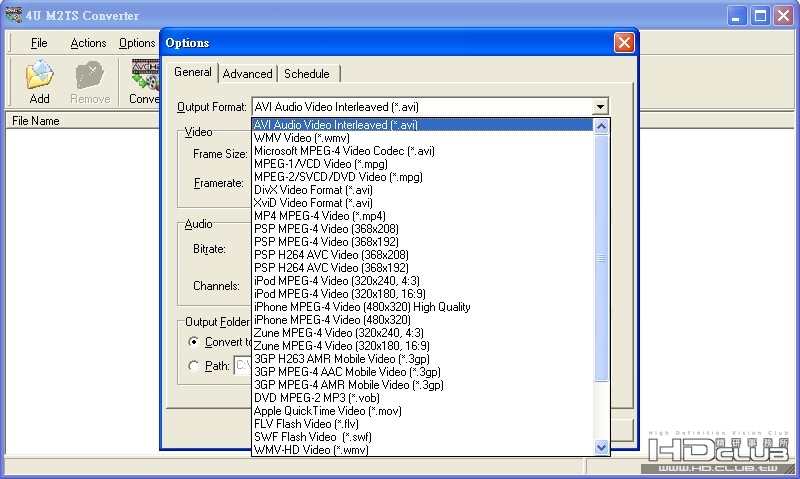Viewport: 800px width, 479px height.
Task: Switch to the Schedule tab
Action: coord(307,73)
